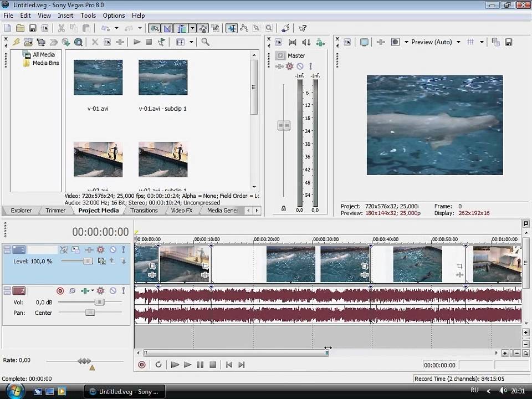The width and height of the screenshot is (532, 399).
Task: Open the preview overlays grid dropdown arrow
Action: 482,42
